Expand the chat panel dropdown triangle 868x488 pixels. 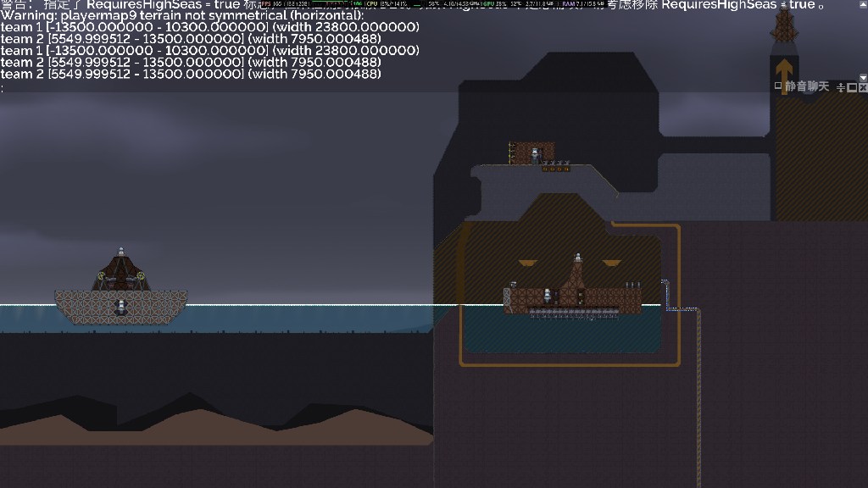(863, 77)
